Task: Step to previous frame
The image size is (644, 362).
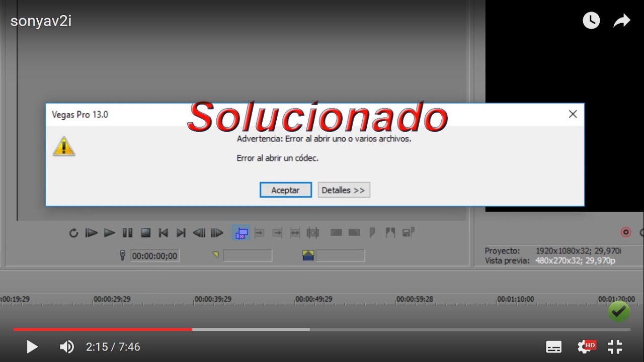Action: pyautogui.click(x=199, y=233)
